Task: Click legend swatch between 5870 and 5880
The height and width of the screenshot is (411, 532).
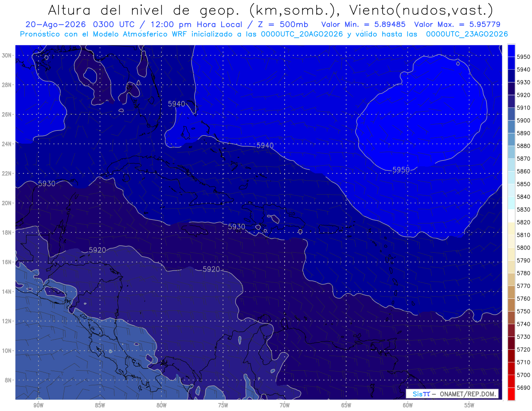Action: pyautogui.click(x=511, y=152)
